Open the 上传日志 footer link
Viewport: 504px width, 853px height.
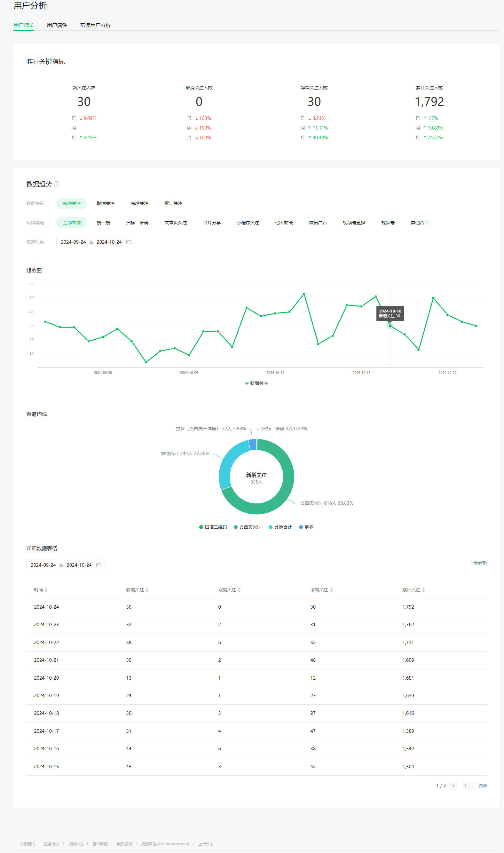coord(206,844)
